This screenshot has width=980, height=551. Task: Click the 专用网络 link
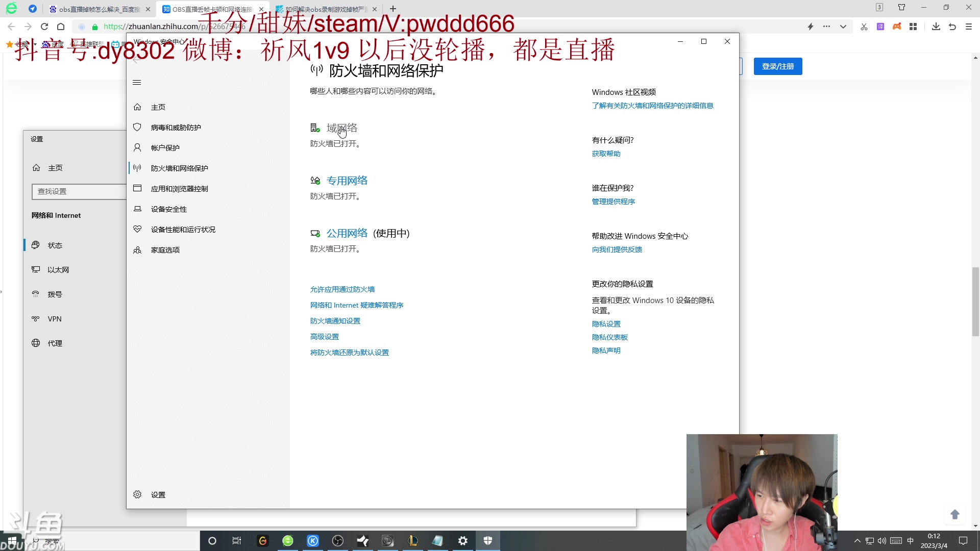coord(347,181)
